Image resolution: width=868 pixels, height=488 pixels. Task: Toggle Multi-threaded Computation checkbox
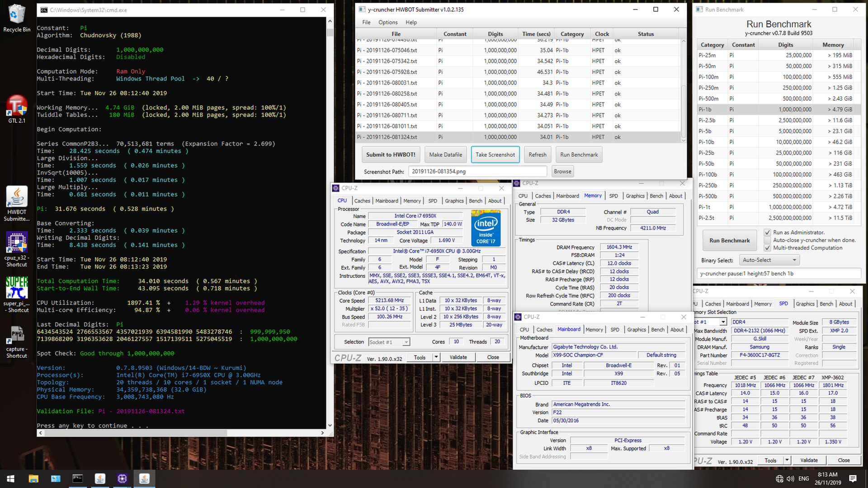tap(767, 248)
